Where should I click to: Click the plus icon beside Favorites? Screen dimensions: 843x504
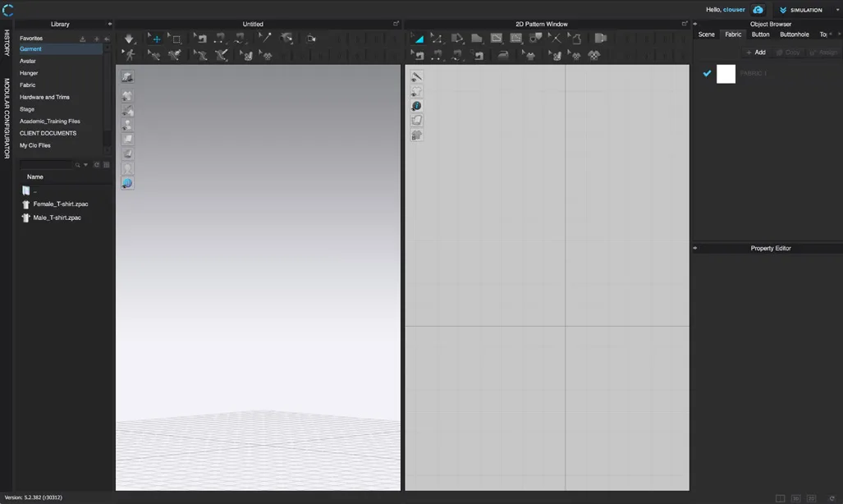(x=97, y=39)
